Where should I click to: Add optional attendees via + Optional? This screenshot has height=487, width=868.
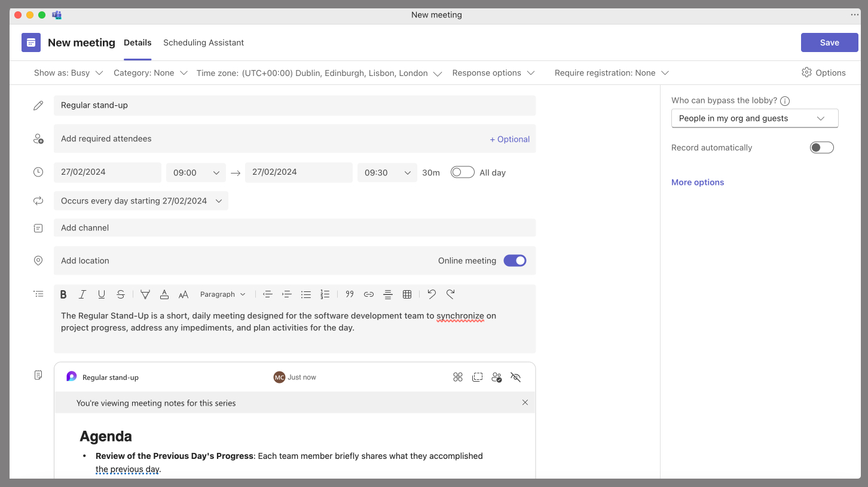pyautogui.click(x=510, y=139)
